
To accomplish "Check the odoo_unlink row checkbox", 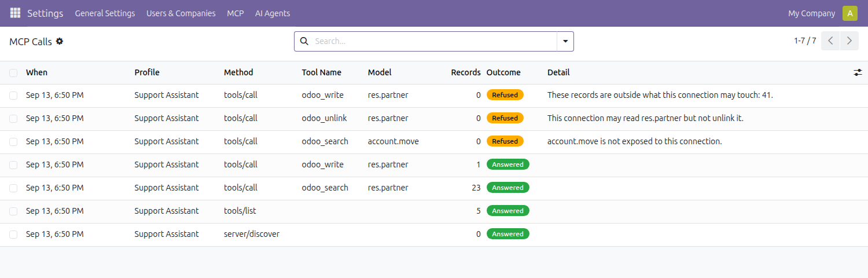I will tap(13, 118).
